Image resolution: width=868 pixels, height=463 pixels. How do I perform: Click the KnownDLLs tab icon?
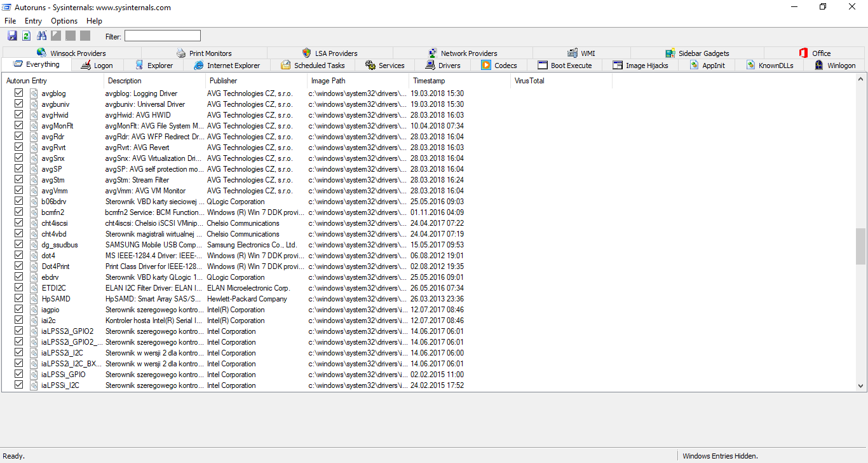[750, 65]
